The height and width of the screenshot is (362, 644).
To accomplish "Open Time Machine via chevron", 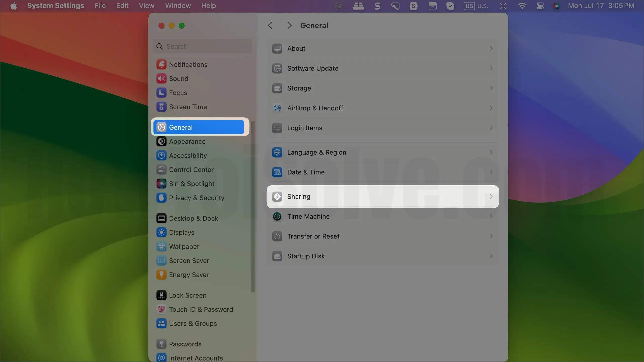I will 491,216.
